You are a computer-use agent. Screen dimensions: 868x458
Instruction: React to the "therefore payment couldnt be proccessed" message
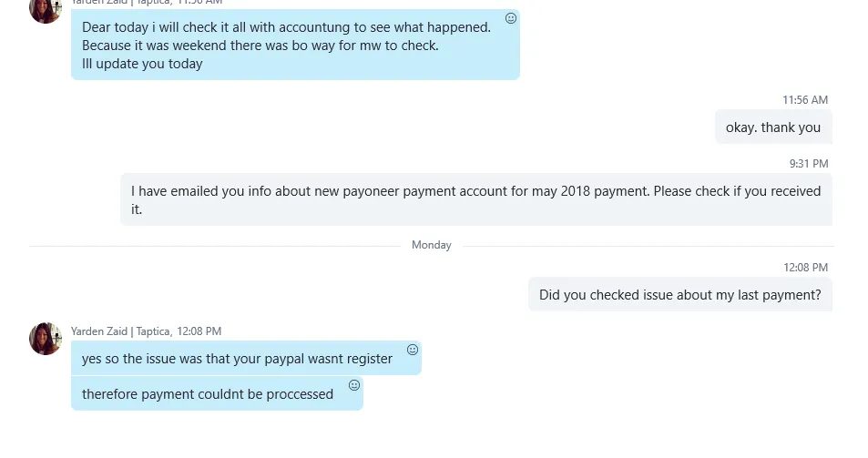tap(354, 385)
